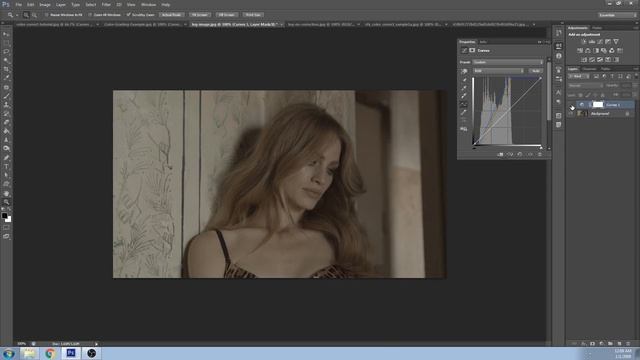Open the layer filter Kind dropdown
The image size is (640, 360).
pyautogui.click(x=578, y=76)
